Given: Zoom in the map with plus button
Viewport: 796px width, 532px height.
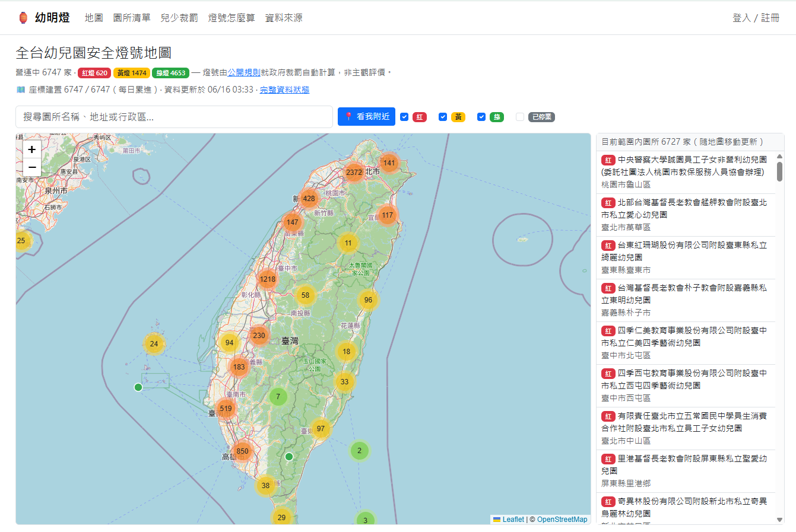Looking at the screenshot, I should [32, 149].
